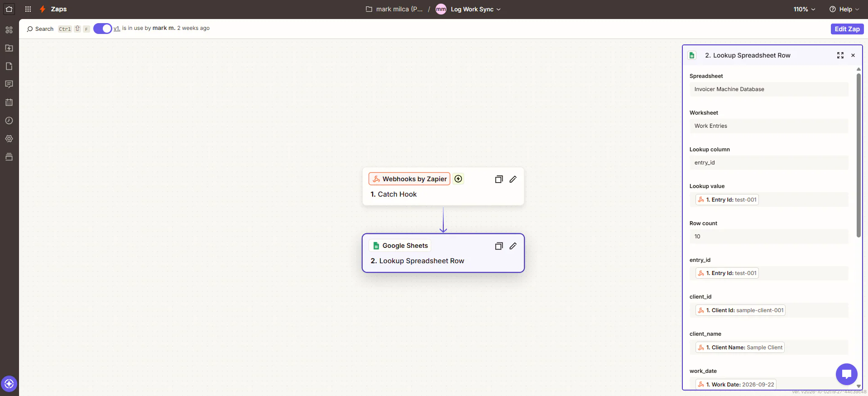Expand the Log Work Sync title dropdown
The image size is (868, 396).
[476, 9]
